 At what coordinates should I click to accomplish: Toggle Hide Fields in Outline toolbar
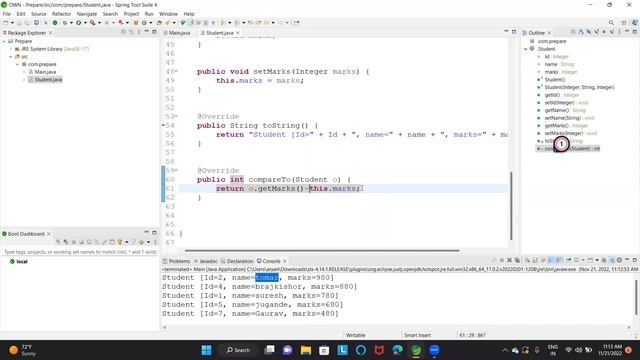(x=589, y=32)
